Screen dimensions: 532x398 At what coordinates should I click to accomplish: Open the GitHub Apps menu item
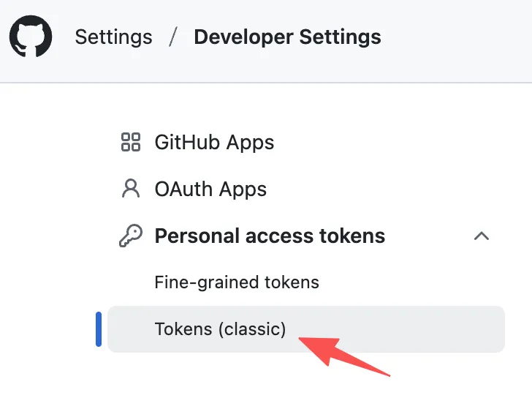click(214, 142)
